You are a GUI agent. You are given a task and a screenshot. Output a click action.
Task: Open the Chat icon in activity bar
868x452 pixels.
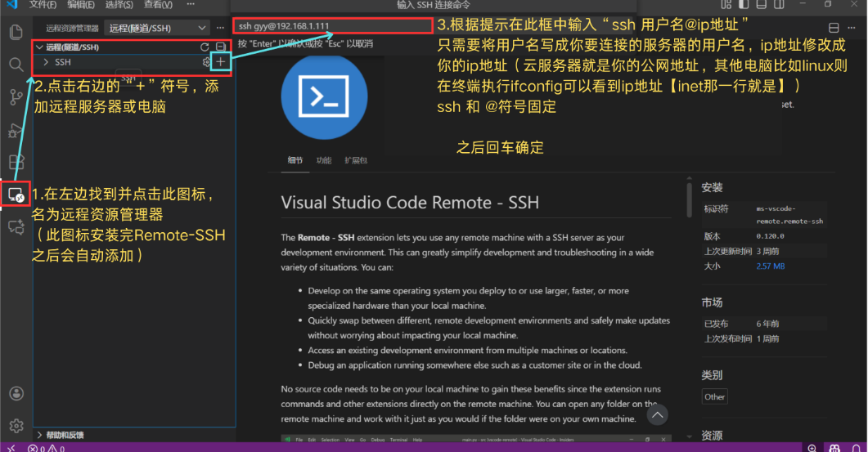(16, 227)
